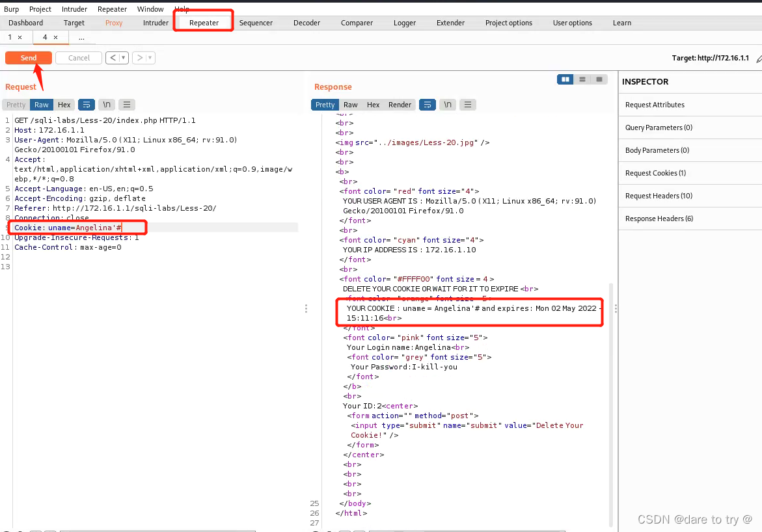The height and width of the screenshot is (532, 762).
Task: Go back in request history with left arrow
Action: point(112,57)
